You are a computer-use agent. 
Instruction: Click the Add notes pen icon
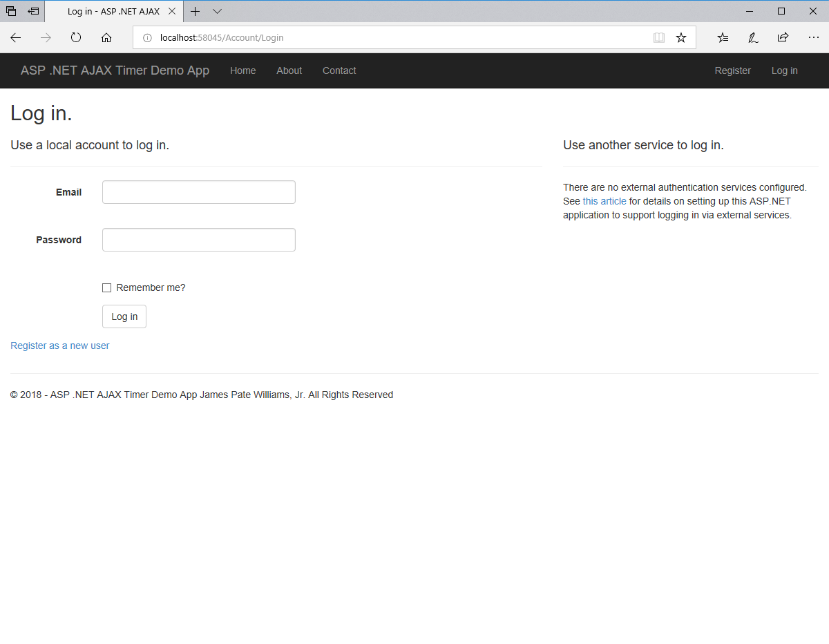[x=753, y=38]
